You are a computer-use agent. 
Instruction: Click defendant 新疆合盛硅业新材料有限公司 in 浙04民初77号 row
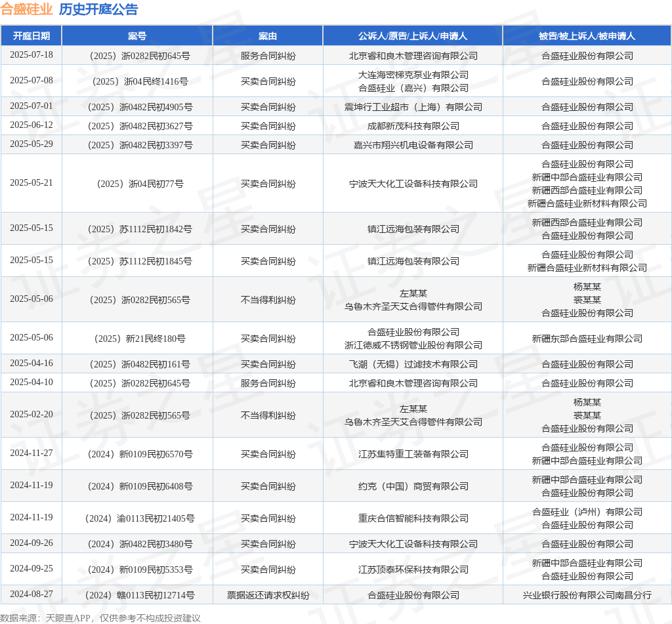[x=587, y=203]
